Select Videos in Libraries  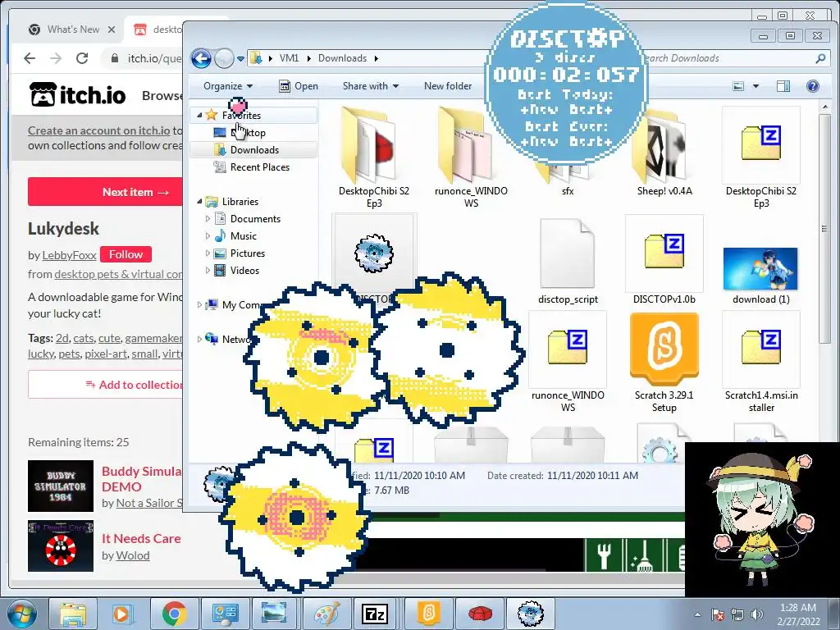[x=244, y=270]
